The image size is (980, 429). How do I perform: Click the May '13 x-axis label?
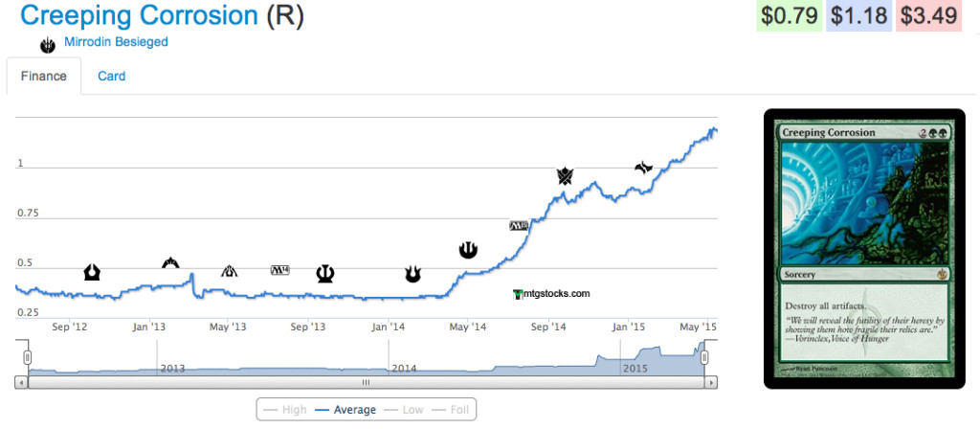[x=228, y=327]
